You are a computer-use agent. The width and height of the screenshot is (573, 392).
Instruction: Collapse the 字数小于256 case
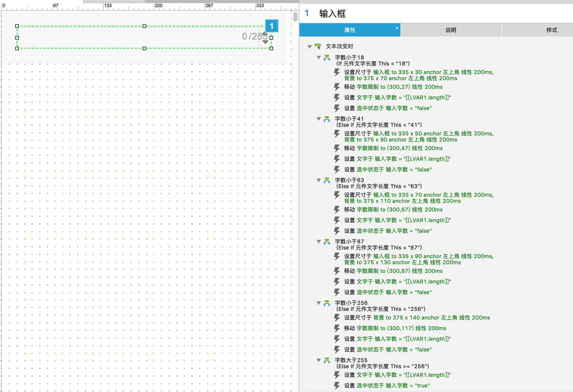[319, 303]
